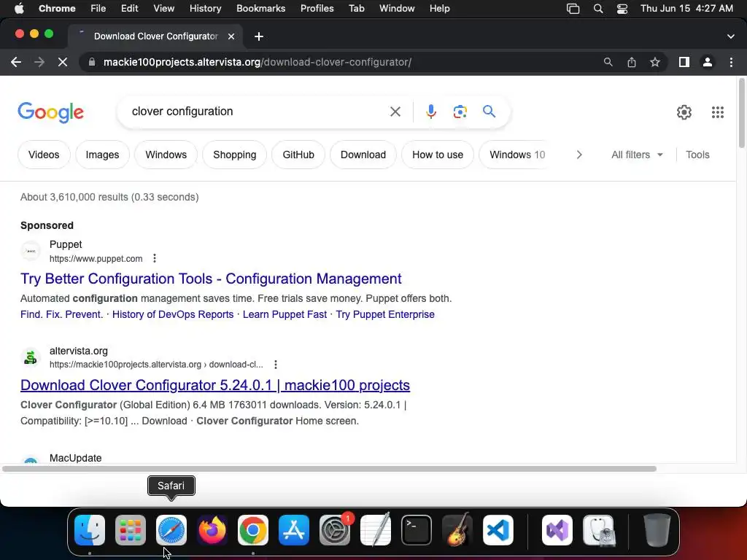Open options for the Puppet ad
Image resolution: width=747 pixels, height=560 pixels.
[x=155, y=258]
